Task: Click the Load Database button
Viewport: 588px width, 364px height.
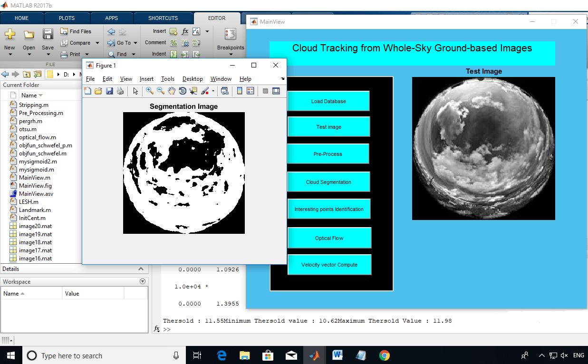Action: (328, 101)
